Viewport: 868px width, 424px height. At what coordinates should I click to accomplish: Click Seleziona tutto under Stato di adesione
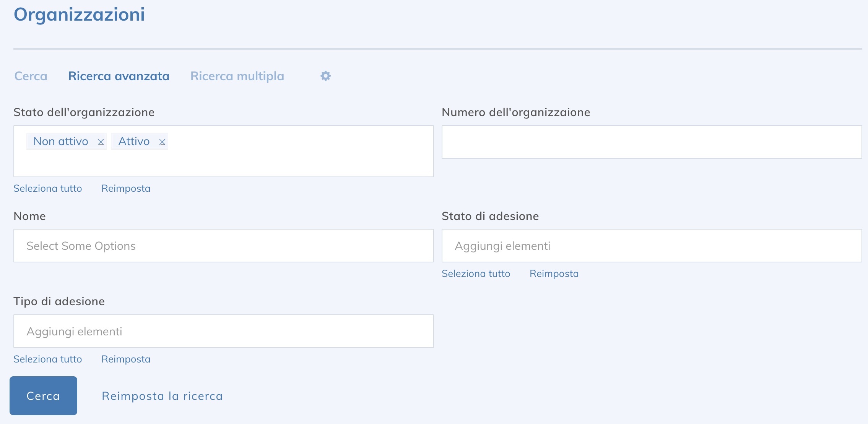[x=476, y=273]
